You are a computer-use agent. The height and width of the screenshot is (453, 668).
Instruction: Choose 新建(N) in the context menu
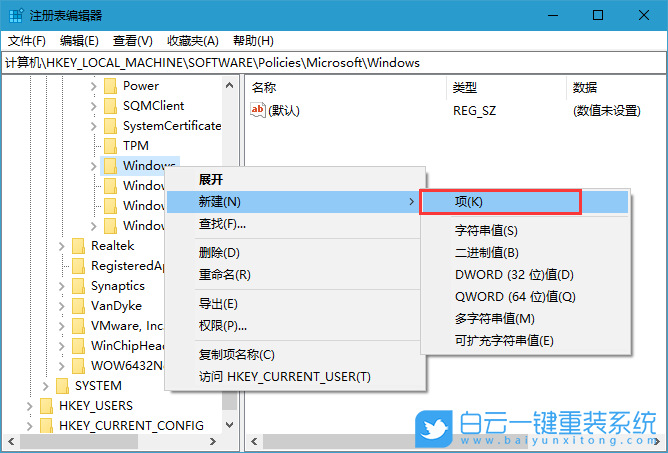coord(293,202)
